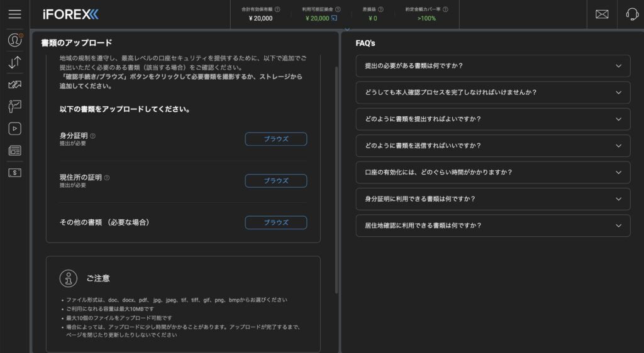
Task: Open the support headset icon
Action: click(x=632, y=14)
